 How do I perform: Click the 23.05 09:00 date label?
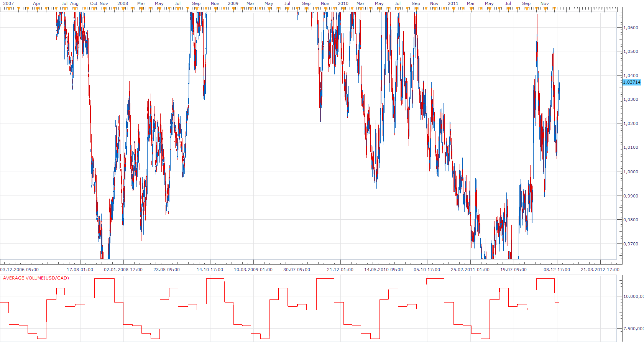[167, 270]
